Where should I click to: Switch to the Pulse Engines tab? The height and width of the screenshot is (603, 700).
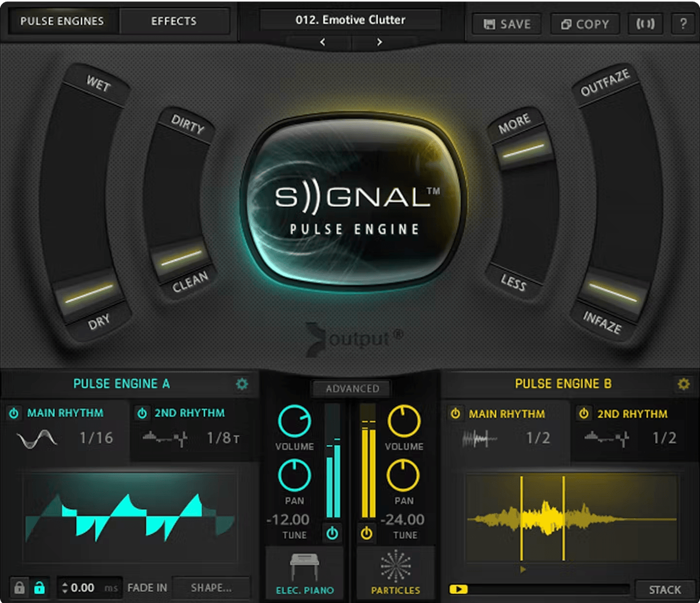[62, 21]
